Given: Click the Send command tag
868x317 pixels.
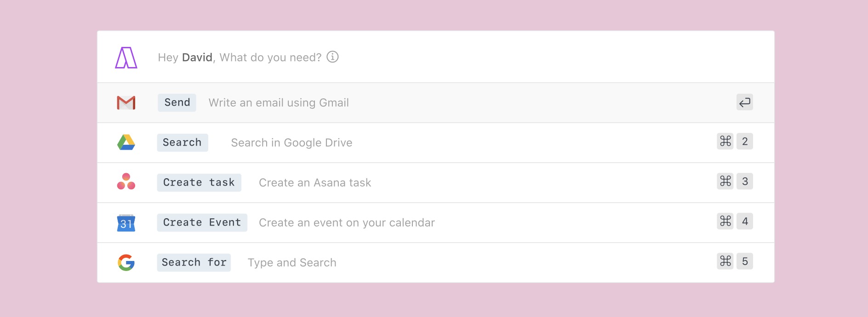Looking at the screenshot, I should 177,102.
